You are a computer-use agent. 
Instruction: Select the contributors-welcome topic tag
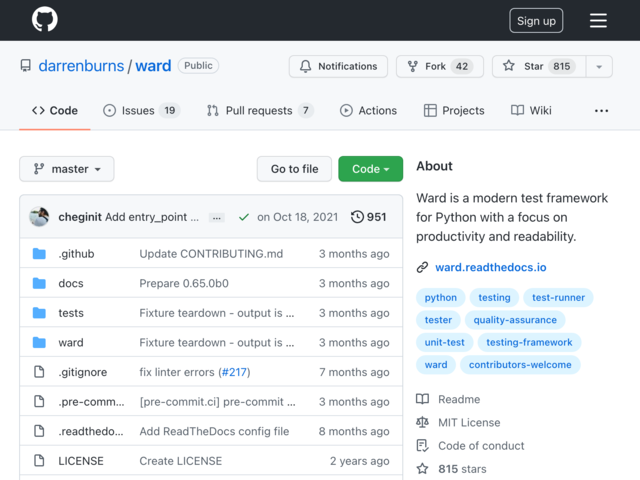click(520, 365)
